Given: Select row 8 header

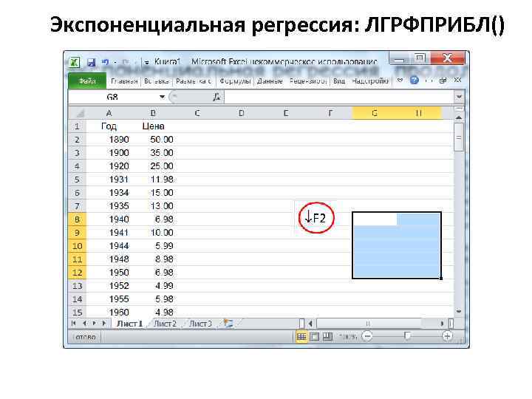Looking at the screenshot, I should pos(77,219).
